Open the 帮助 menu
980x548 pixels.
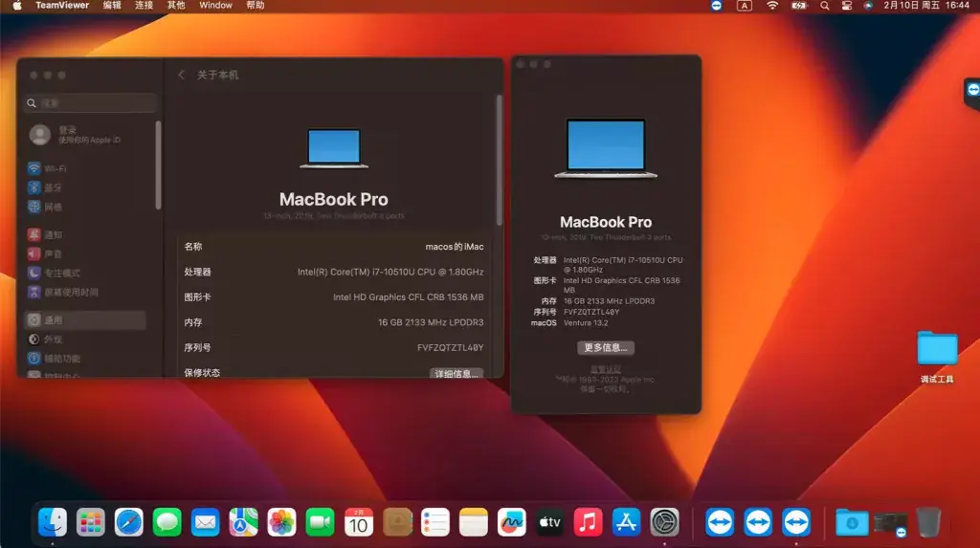coord(255,5)
